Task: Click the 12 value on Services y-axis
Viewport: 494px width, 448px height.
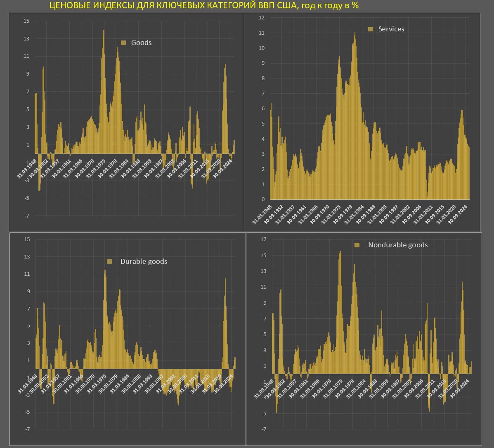Action: coord(261,18)
